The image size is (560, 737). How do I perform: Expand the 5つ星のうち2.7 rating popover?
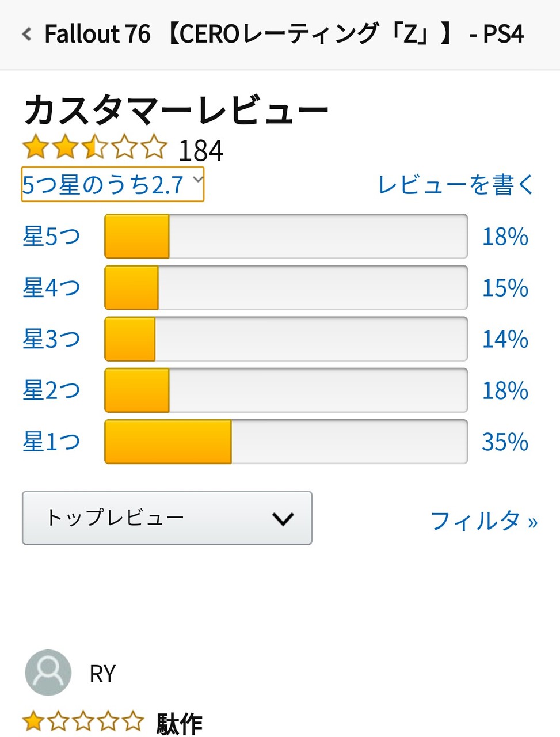(113, 184)
